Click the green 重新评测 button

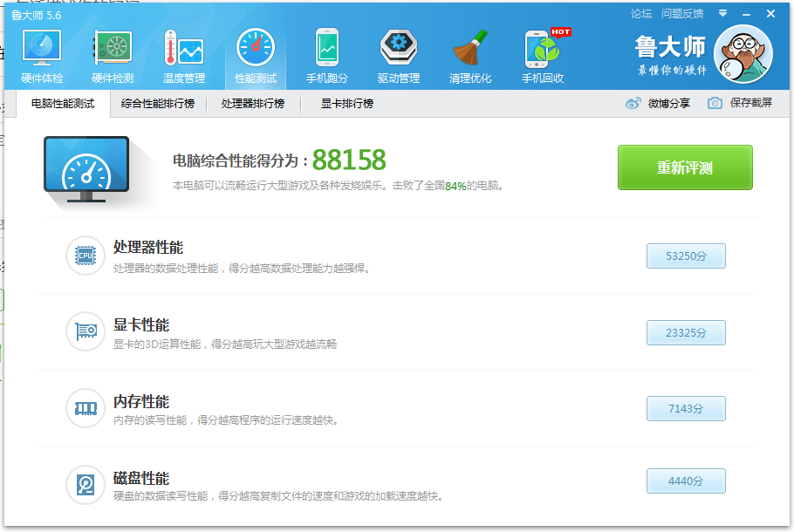pyautogui.click(x=685, y=167)
